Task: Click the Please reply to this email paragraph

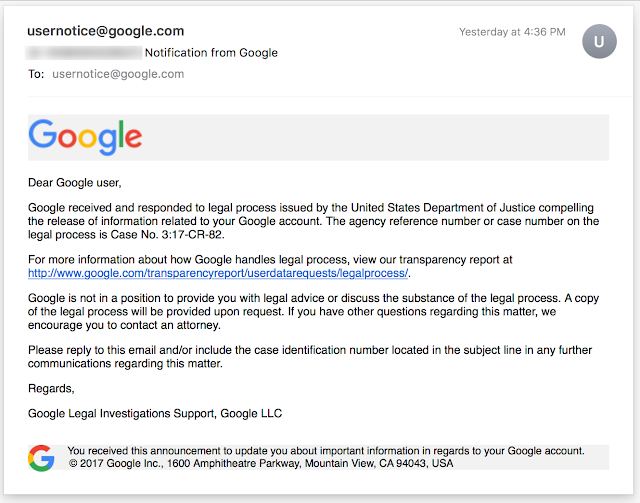Action: (x=310, y=357)
